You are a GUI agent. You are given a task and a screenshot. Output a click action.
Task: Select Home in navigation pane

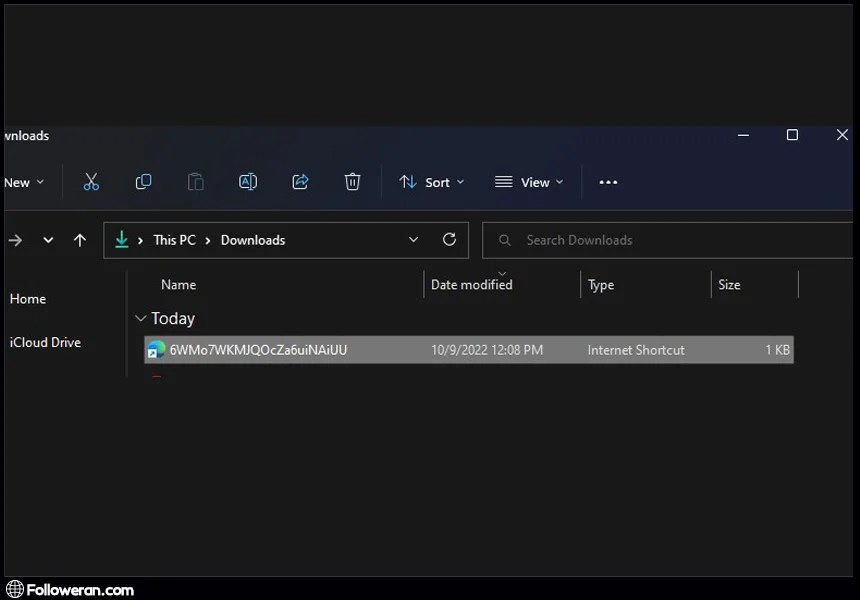[x=28, y=299]
